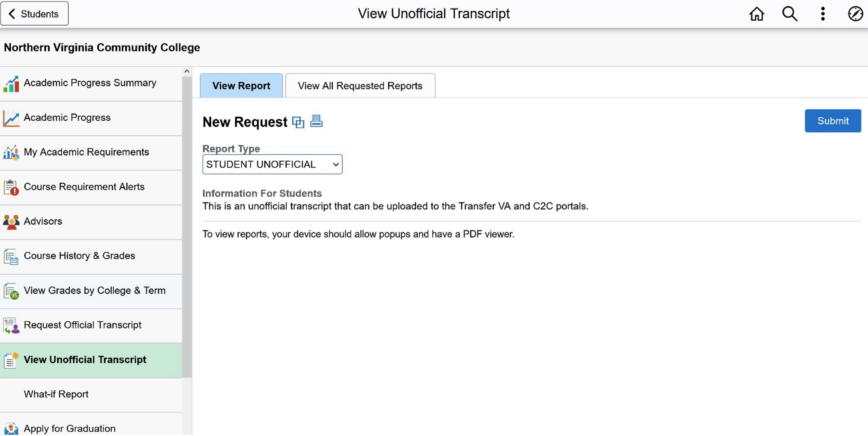Open the compass navigator icon
The height and width of the screenshot is (436, 868).
click(x=855, y=14)
